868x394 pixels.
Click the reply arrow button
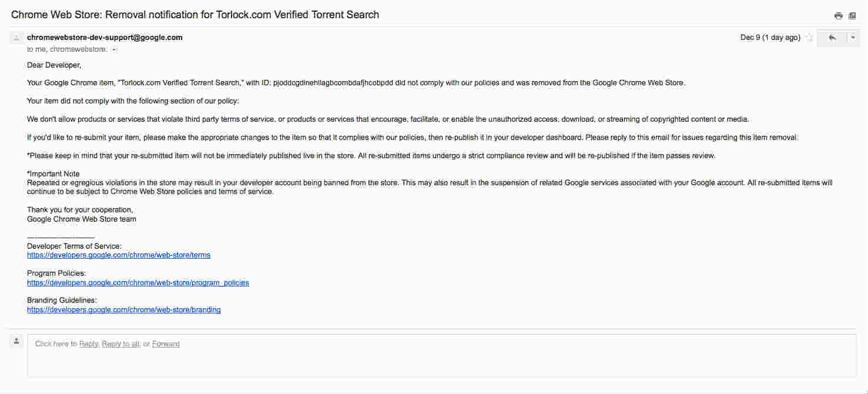[x=832, y=38]
